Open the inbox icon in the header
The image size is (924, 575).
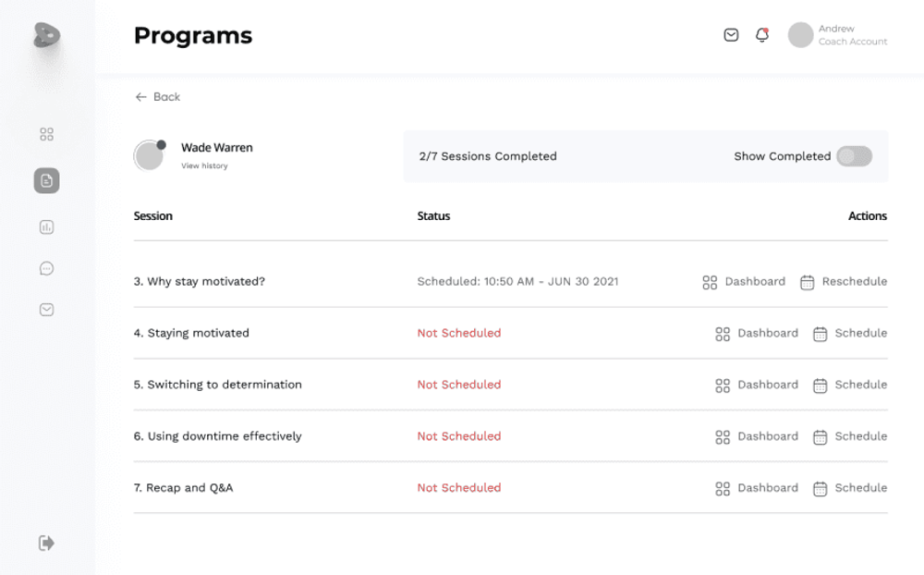tap(731, 35)
